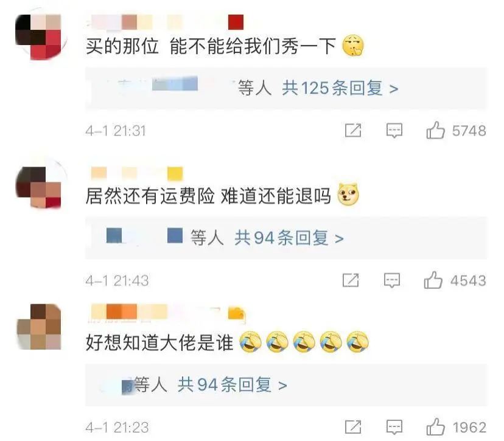This screenshot has width=504, height=441.
Task: Share the comment about 运费险
Action: [351, 280]
